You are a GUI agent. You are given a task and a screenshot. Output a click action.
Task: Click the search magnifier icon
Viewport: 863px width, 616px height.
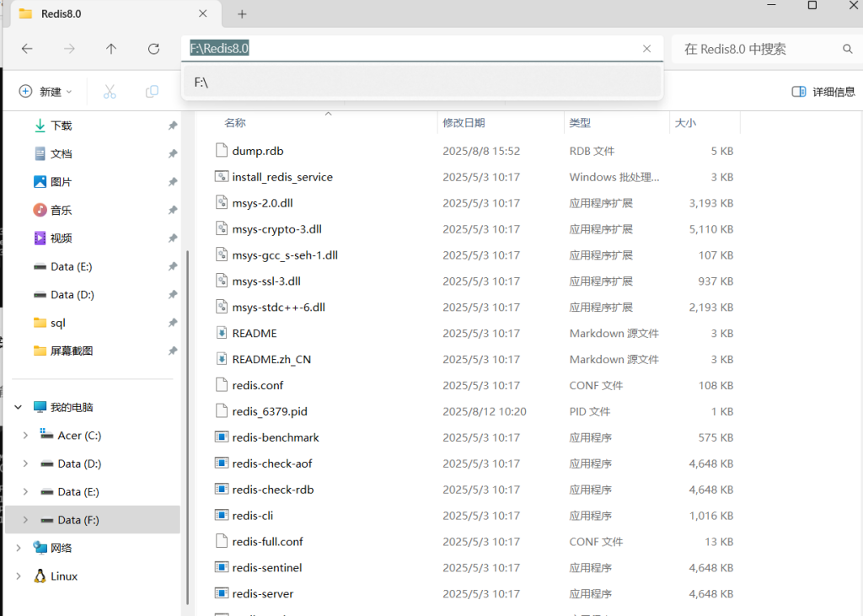(x=848, y=49)
